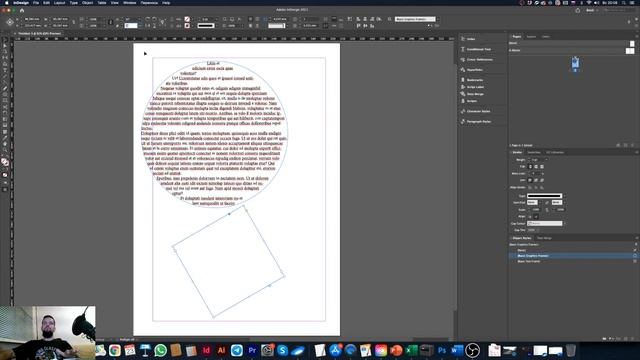Set the projecting cap option in the Stroke panel
The image size is (640, 360).
pyautogui.click(x=542, y=167)
